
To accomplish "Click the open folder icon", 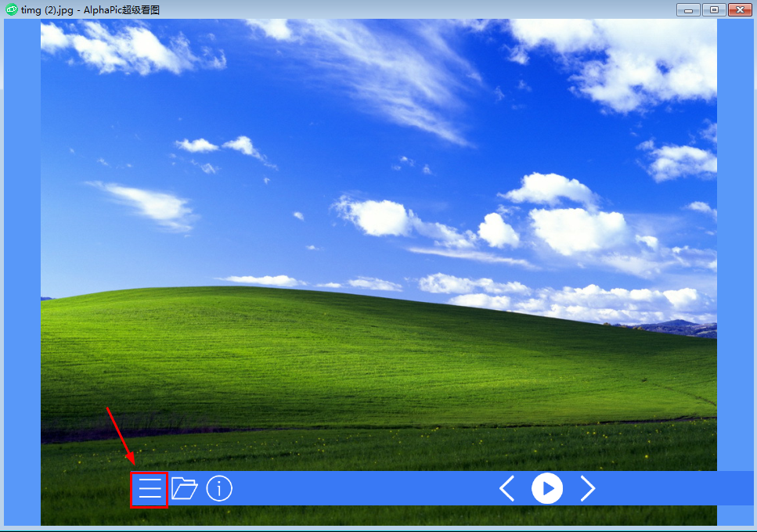I will pos(185,489).
